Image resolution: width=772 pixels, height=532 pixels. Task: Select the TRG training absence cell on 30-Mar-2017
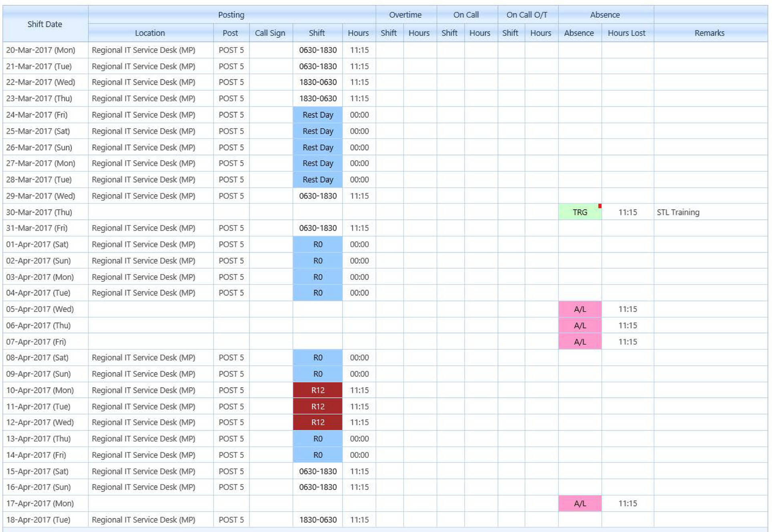point(580,212)
